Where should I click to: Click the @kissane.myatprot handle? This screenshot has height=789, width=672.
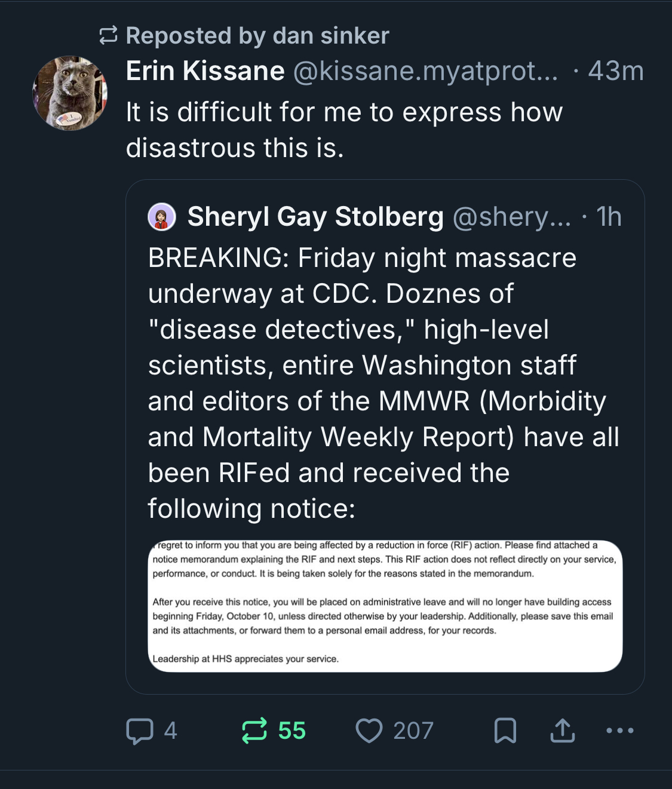pos(425,71)
